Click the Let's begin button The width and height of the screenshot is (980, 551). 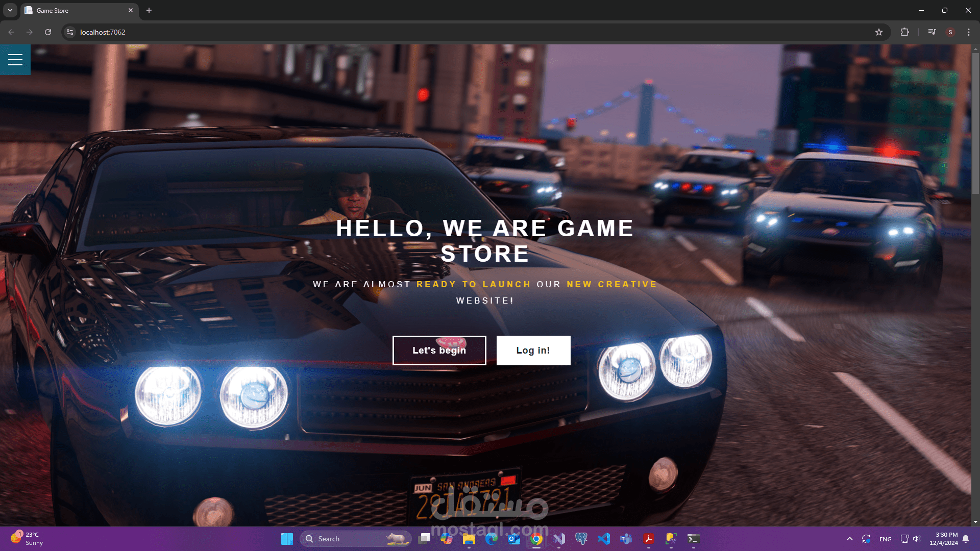coord(439,350)
